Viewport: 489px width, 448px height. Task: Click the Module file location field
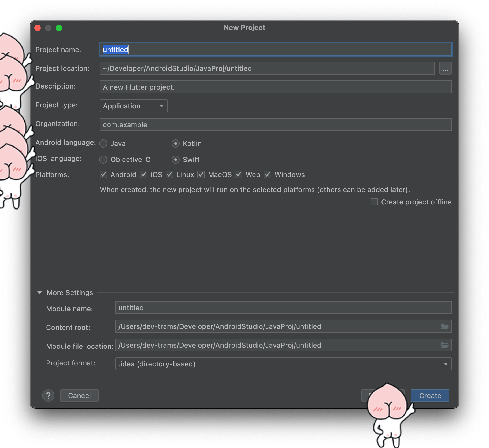click(x=283, y=345)
